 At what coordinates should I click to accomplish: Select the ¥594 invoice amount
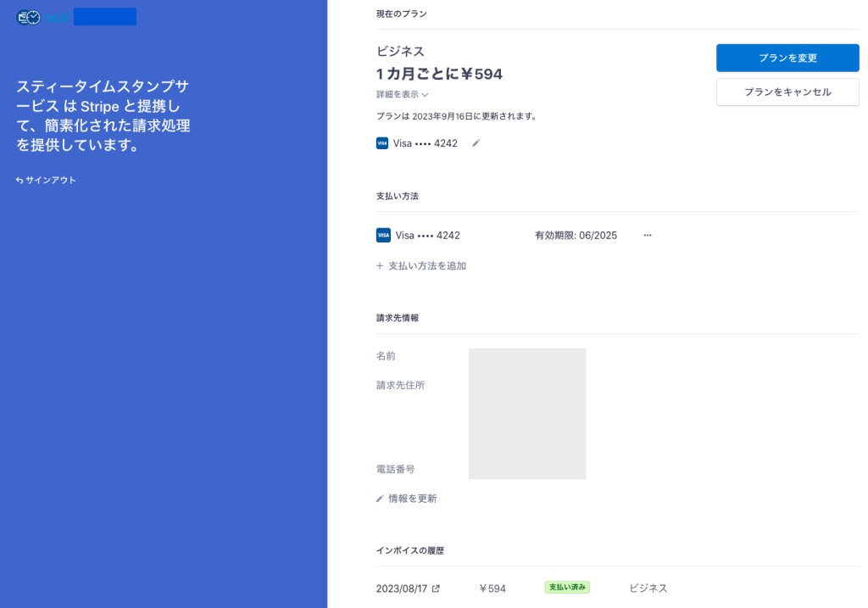[492, 588]
